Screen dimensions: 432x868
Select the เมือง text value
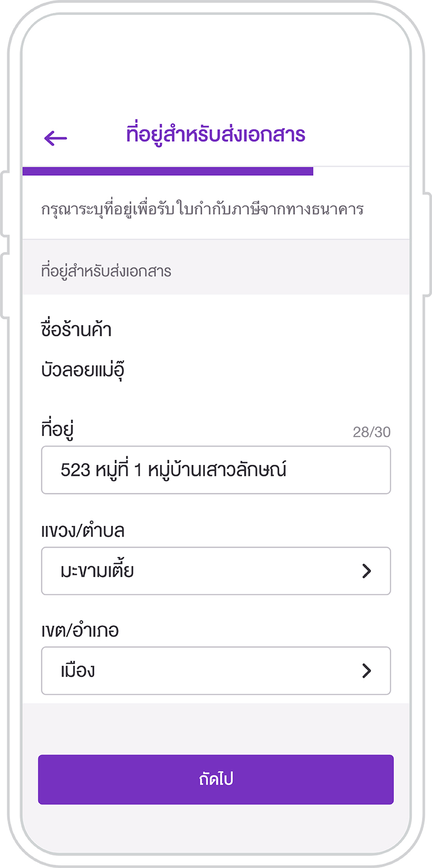pyautogui.click(x=78, y=671)
